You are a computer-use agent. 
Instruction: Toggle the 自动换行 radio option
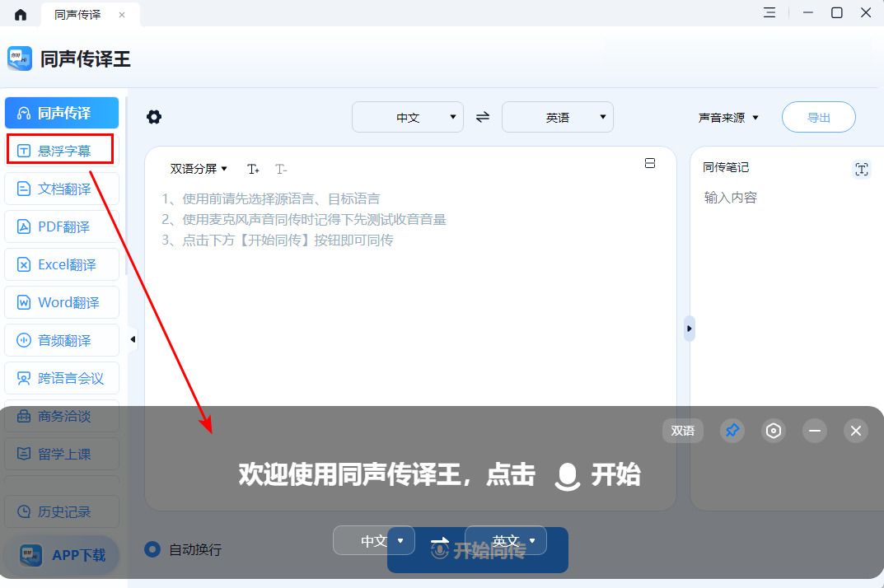[152, 549]
